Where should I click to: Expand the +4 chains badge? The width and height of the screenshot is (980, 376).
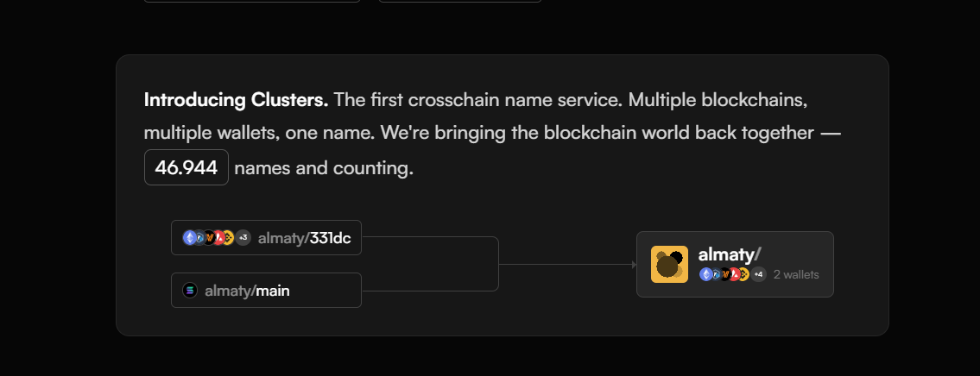(758, 274)
